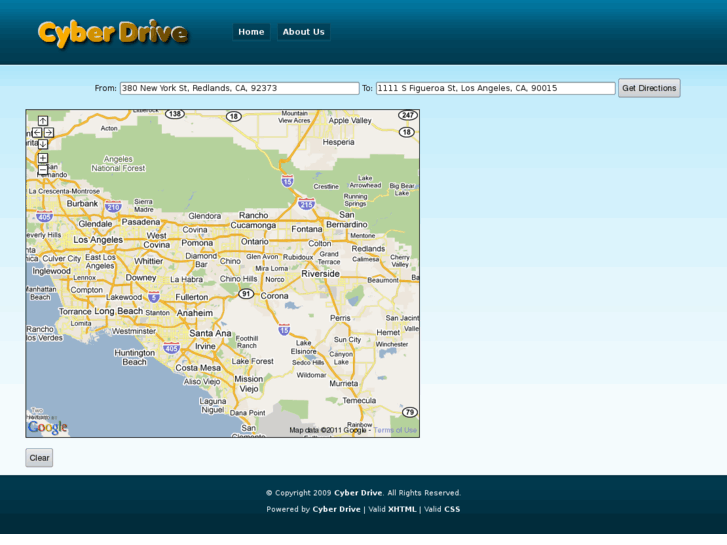The image size is (727, 545).
Task: Pan the map right with the arrow
Action: [x=49, y=133]
